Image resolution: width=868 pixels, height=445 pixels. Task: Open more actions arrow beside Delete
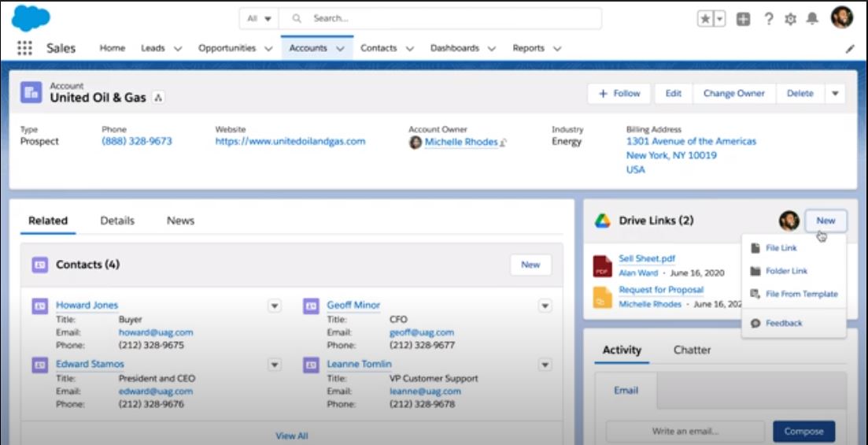click(835, 94)
